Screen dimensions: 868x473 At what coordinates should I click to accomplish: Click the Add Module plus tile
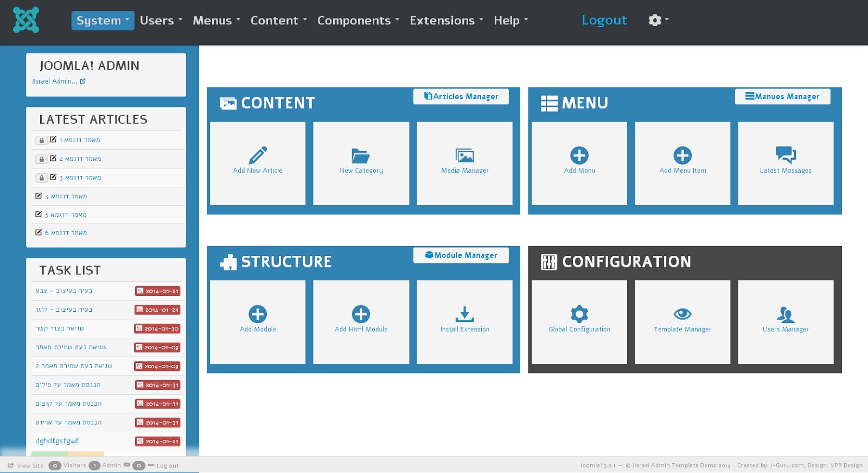point(258,321)
